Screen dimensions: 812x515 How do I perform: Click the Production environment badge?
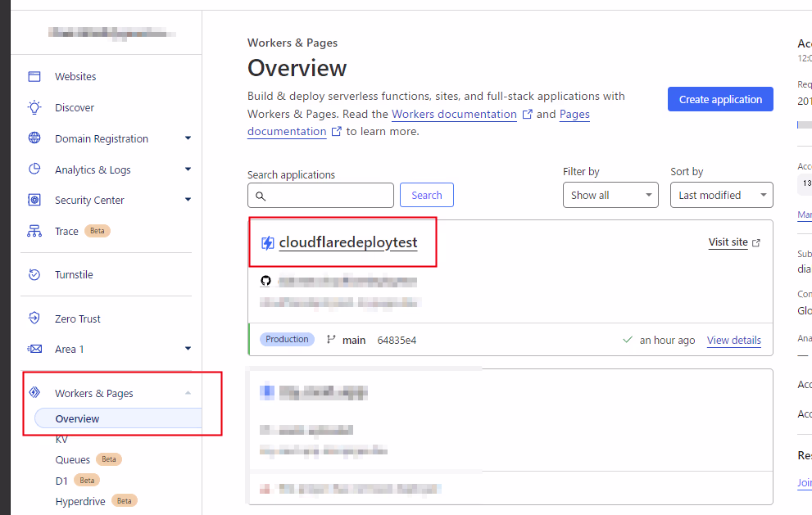point(287,339)
